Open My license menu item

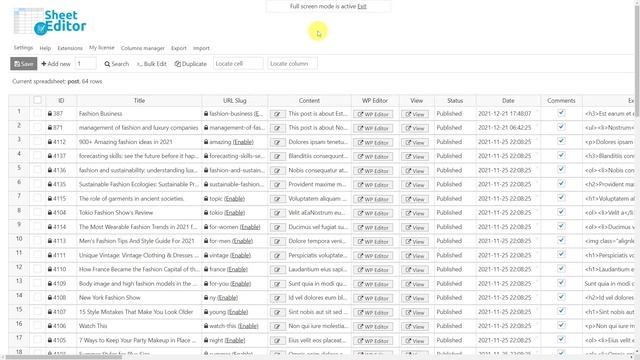[102, 48]
